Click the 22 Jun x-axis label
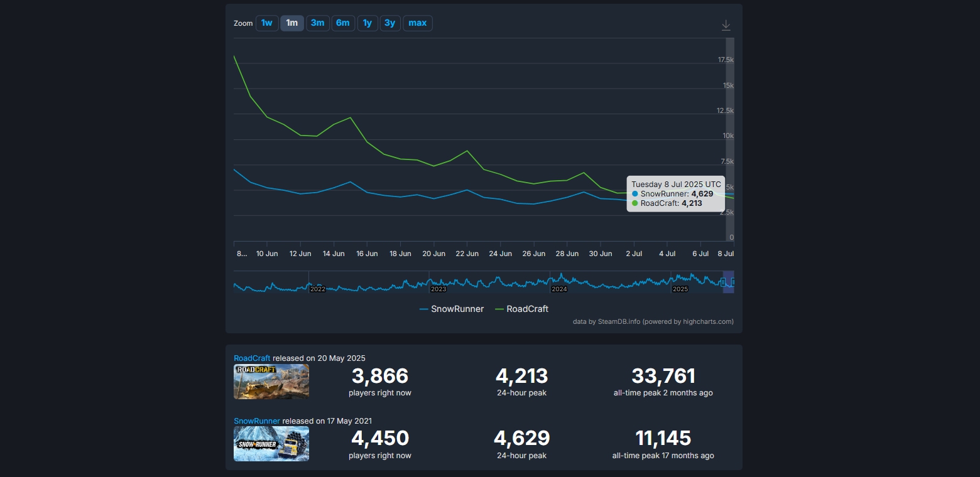This screenshot has height=477, width=980. pyautogui.click(x=467, y=254)
